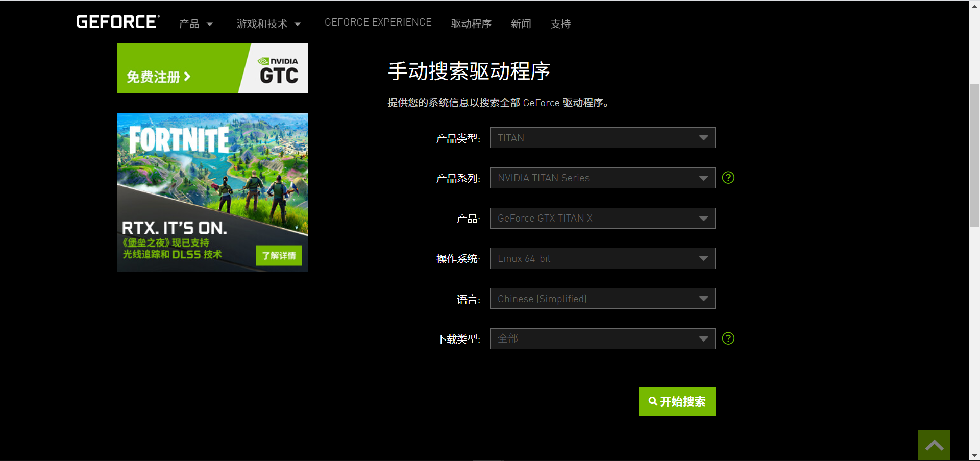The image size is (980, 461).
Task: Open the Fortnite RTX advertisement image
Action: click(212, 192)
